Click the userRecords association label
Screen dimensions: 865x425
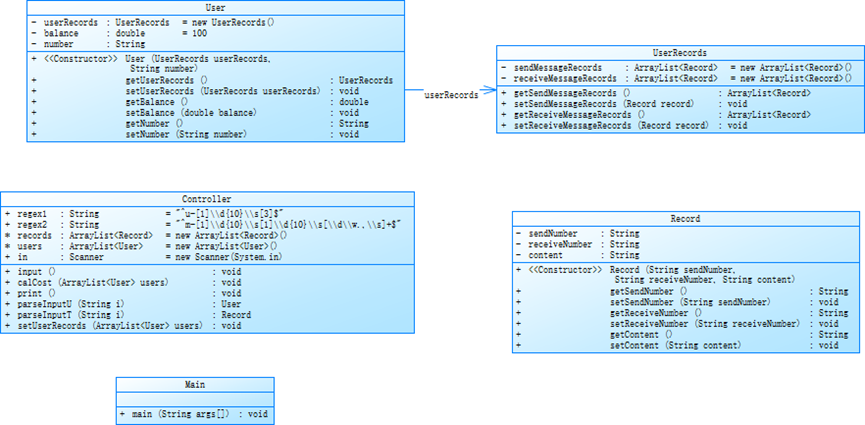coord(451,95)
